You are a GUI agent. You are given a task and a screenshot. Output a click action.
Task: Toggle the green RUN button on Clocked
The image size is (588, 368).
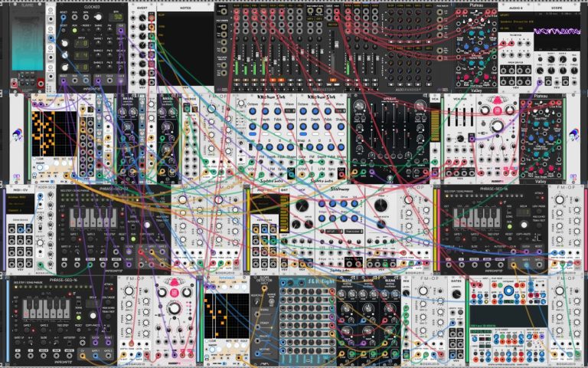point(74,31)
